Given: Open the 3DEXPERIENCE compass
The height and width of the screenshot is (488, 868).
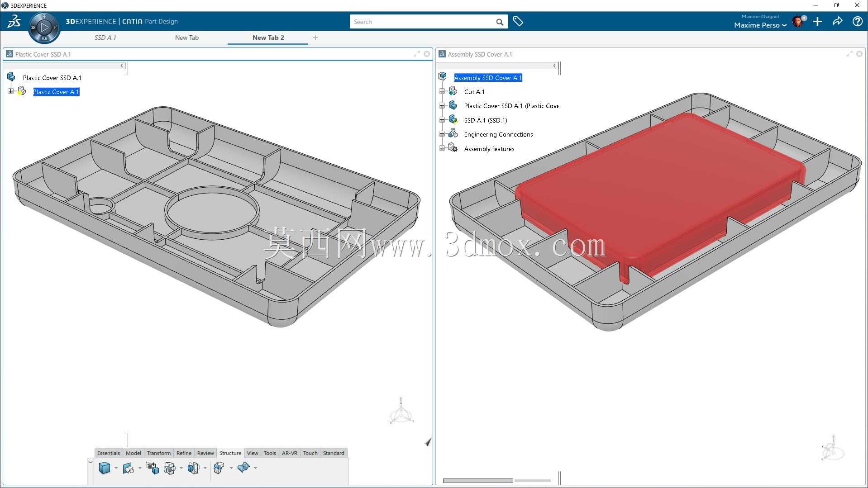Looking at the screenshot, I should coord(44,28).
